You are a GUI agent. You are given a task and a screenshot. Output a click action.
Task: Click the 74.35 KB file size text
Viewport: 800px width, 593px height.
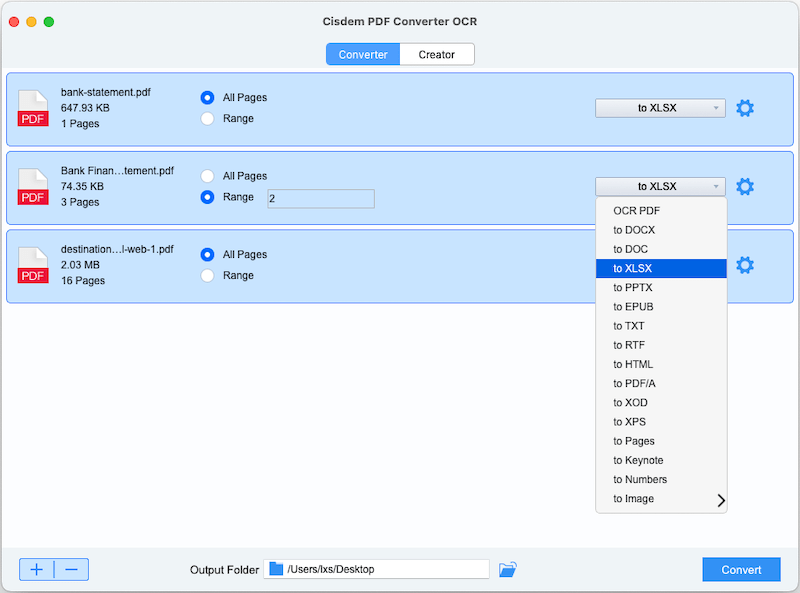click(x=82, y=187)
